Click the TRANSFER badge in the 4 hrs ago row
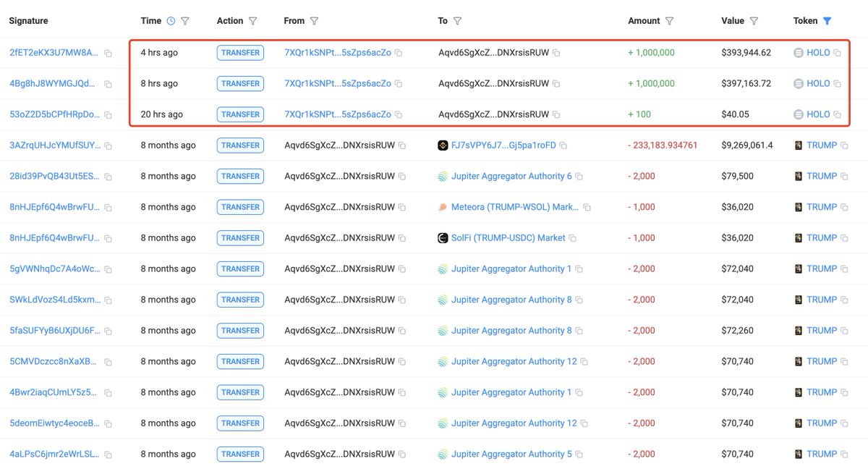Screen dimensions: 868x469 coord(240,53)
